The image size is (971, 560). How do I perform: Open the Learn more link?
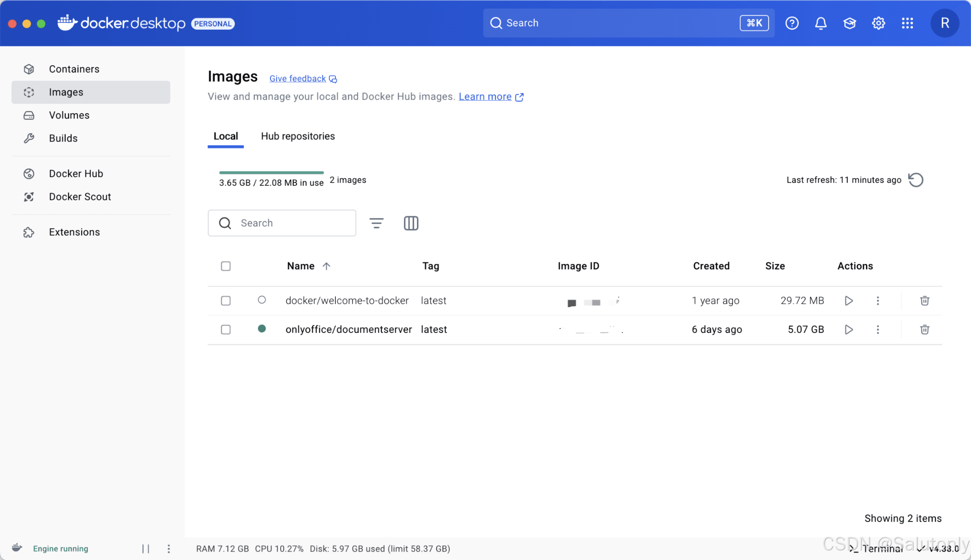485,97
